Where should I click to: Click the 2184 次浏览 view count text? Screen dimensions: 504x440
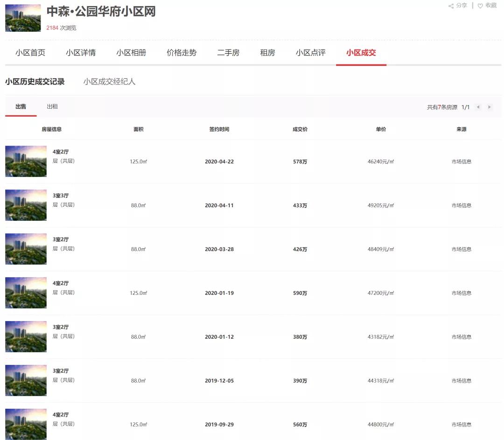point(61,28)
